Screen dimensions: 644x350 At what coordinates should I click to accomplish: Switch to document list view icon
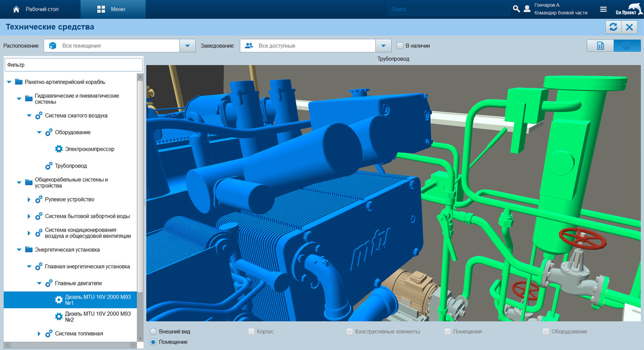(600, 46)
